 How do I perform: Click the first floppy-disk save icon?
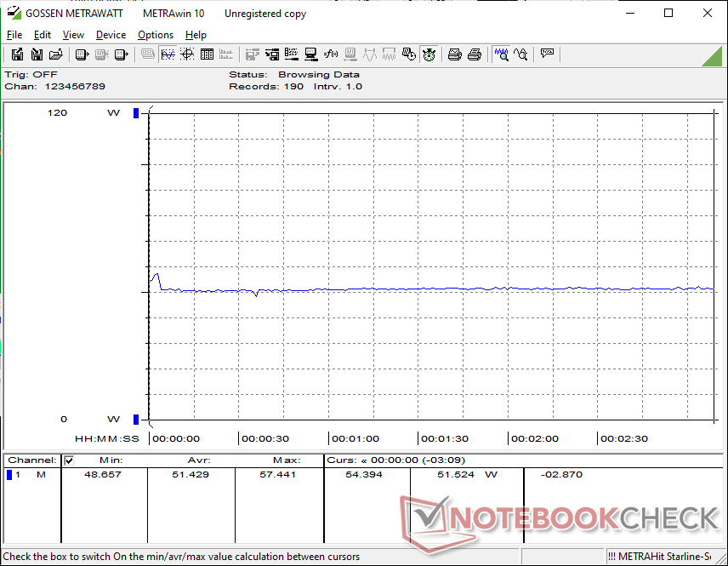pyautogui.click(x=16, y=54)
